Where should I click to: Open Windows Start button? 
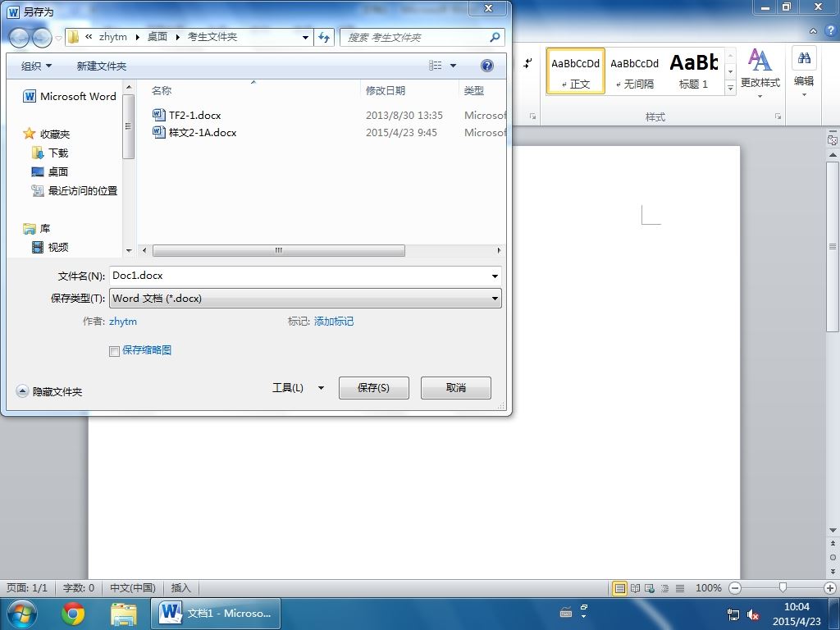click(x=22, y=614)
